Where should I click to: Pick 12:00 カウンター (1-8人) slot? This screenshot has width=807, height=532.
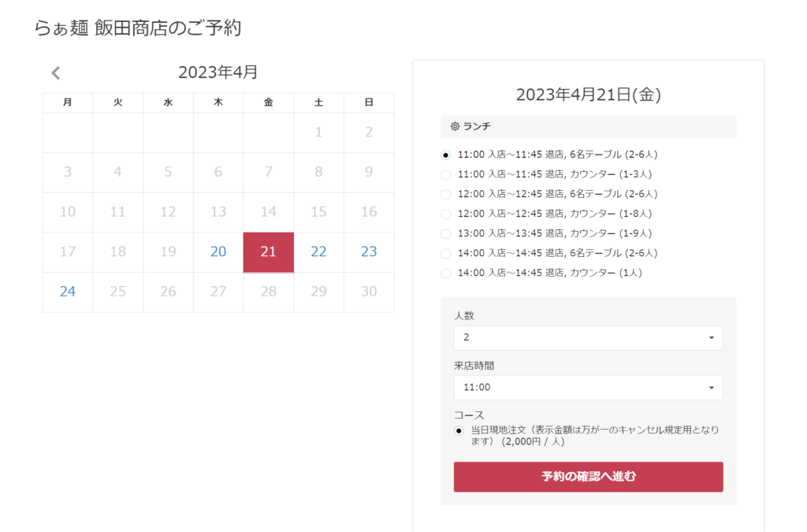[x=446, y=214]
